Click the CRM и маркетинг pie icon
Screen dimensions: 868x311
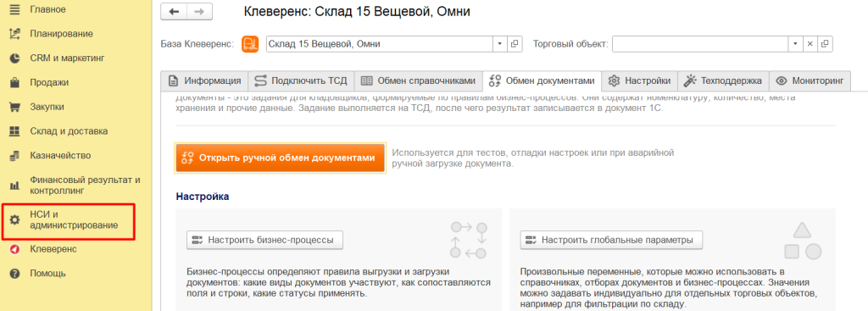15,58
